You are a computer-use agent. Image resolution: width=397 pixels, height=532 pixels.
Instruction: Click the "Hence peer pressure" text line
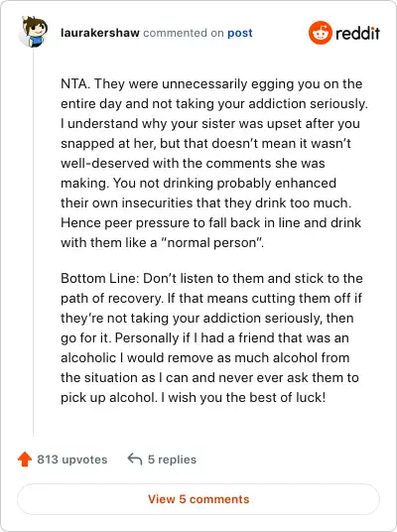(x=210, y=223)
